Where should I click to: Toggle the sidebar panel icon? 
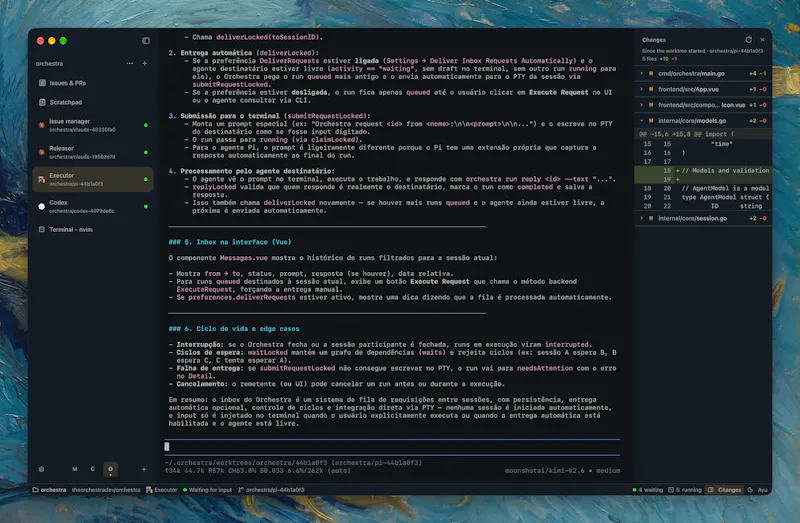click(x=146, y=41)
